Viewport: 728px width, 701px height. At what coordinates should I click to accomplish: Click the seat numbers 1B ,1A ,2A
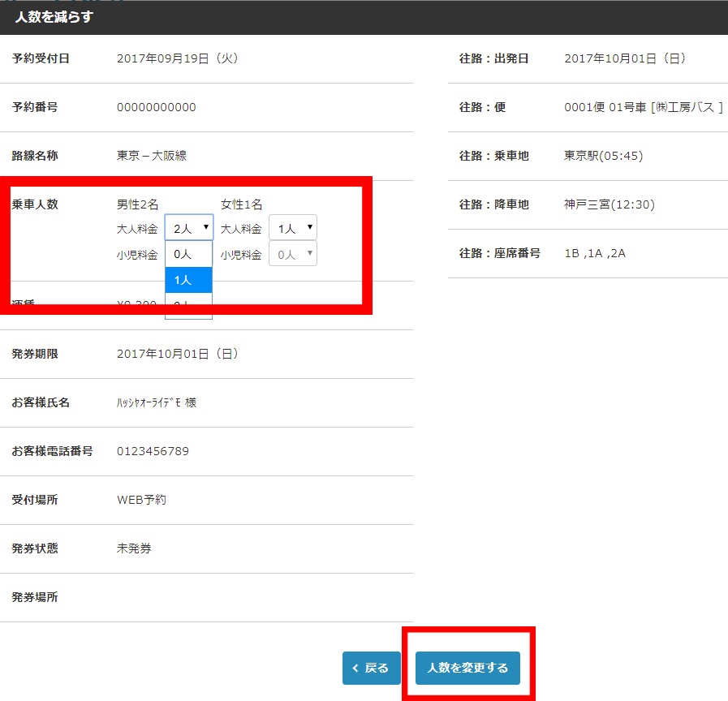point(595,253)
